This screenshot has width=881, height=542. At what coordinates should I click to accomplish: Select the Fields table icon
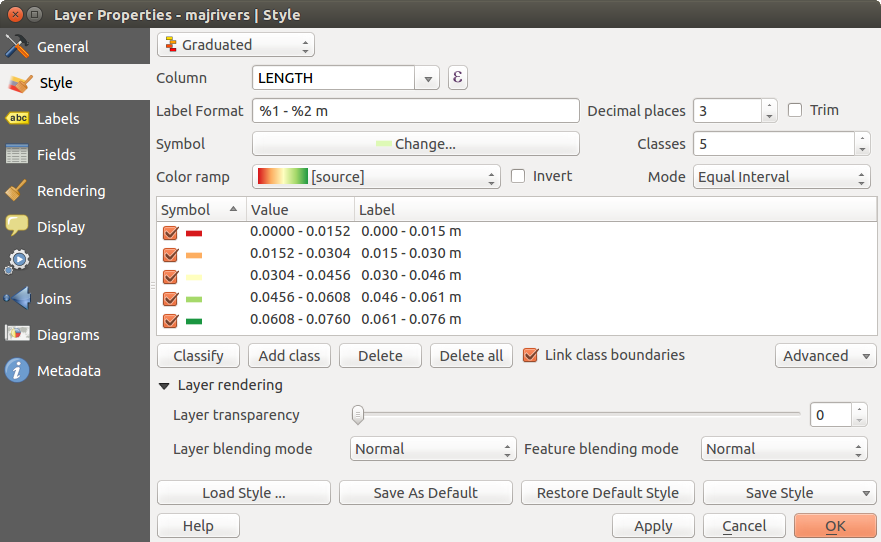pos(17,155)
